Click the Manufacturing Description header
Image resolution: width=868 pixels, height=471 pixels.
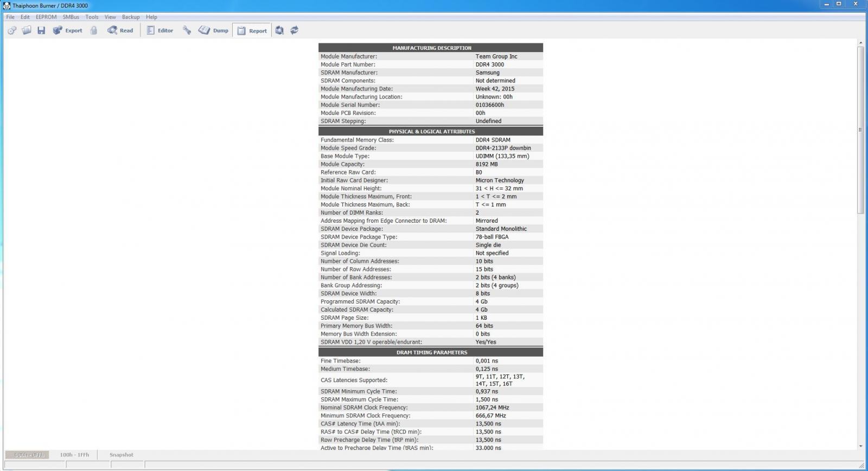click(x=431, y=48)
